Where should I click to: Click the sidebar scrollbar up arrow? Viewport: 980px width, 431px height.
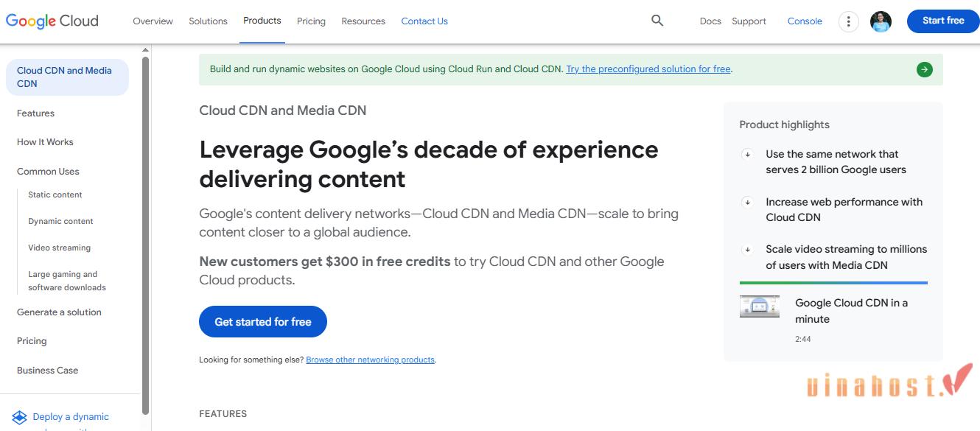pos(145,50)
